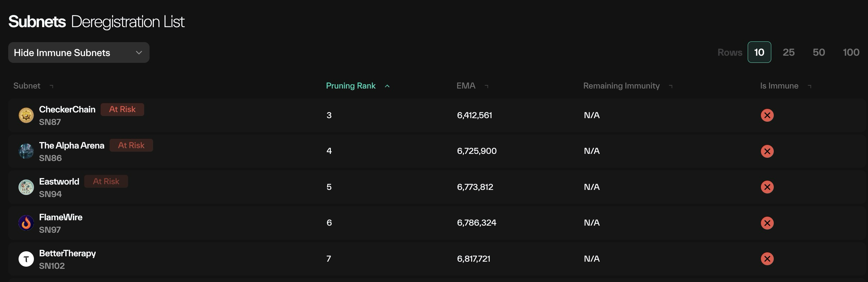The width and height of the screenshot is (868, 282).
Task: Click the FlameWire flame logo icon
Action: pyautogui.click(x=26, y=223)
